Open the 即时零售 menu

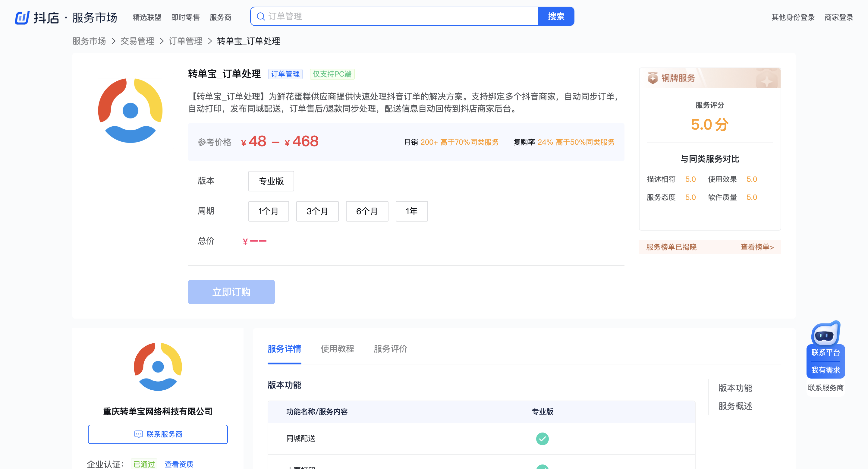pyautogui.click(x=186, y=17)
